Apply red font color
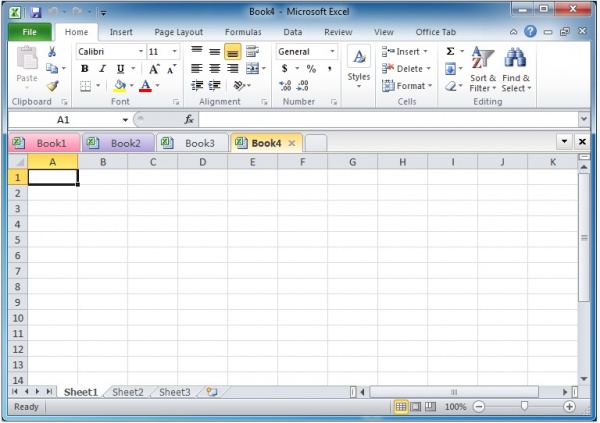 (145, 86)
